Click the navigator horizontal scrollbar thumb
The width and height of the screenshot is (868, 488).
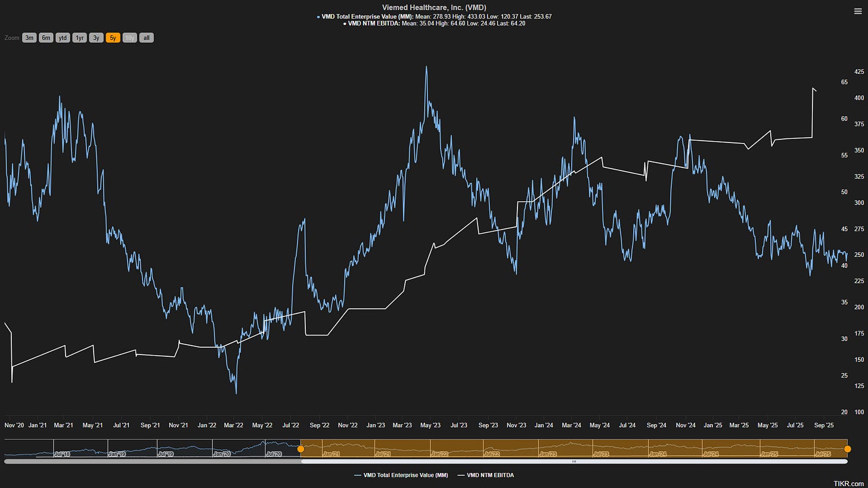[x=574, y=461]
